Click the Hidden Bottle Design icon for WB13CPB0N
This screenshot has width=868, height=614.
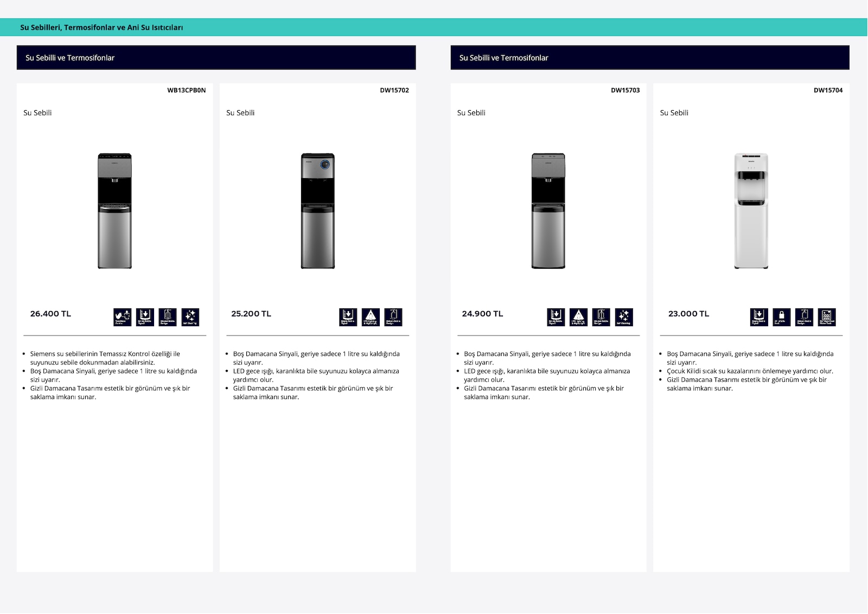(x=168, y=317)
